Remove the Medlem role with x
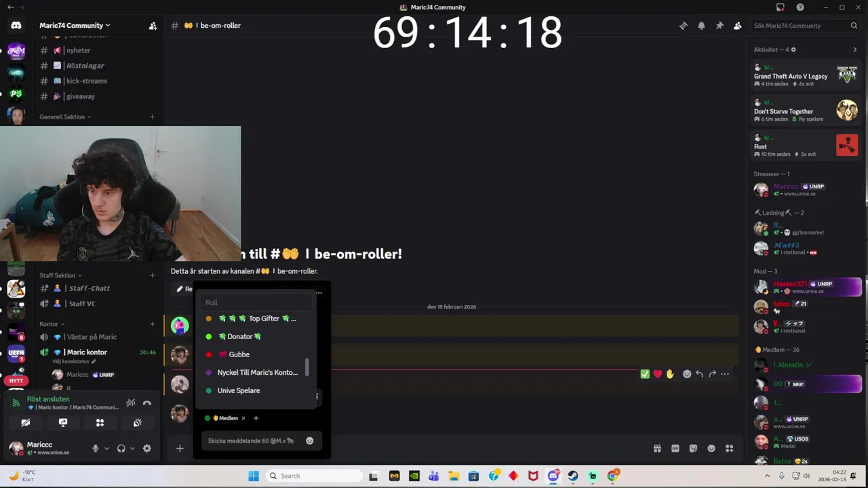The height and width of the screenshot is (488, 868). (243, 418)
